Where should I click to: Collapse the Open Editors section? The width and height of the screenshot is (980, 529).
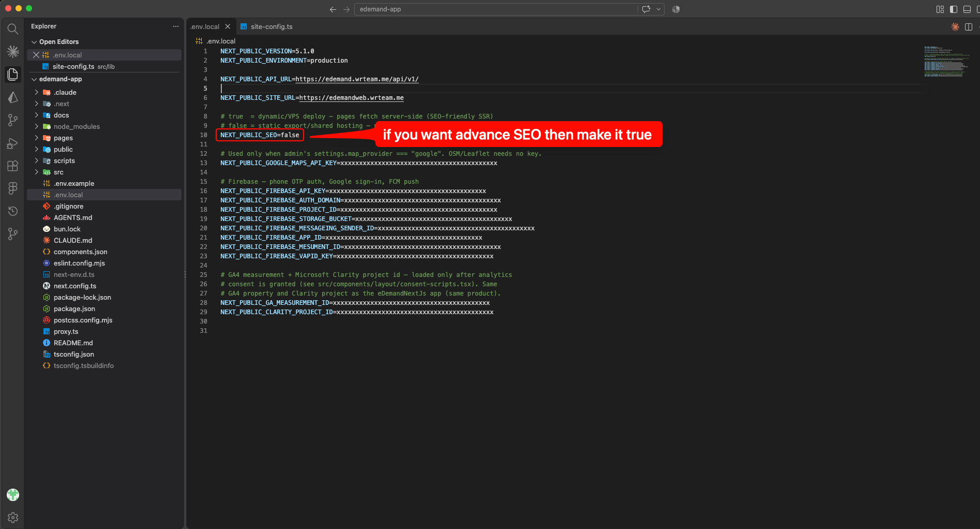pyautogui.click(x=34, y=42)
